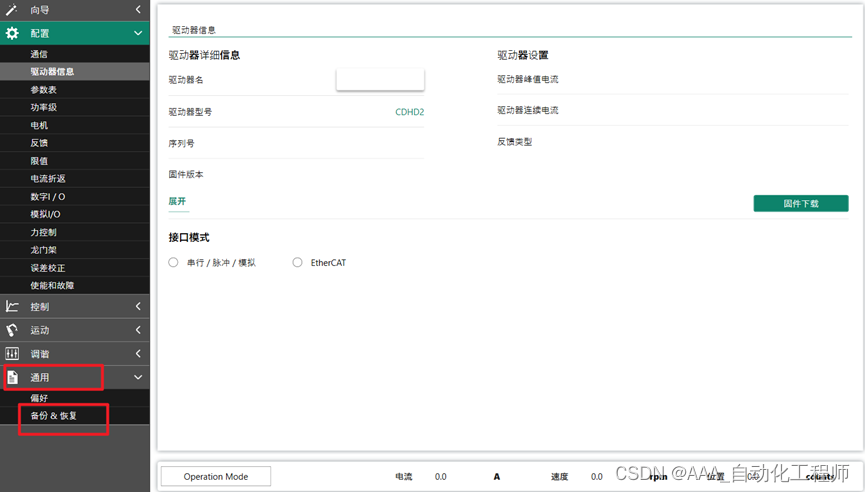The height and width of the screenshot is (492, 865).
Task: Click the CDHD2 drive model value
Action: tap(409, 112)
